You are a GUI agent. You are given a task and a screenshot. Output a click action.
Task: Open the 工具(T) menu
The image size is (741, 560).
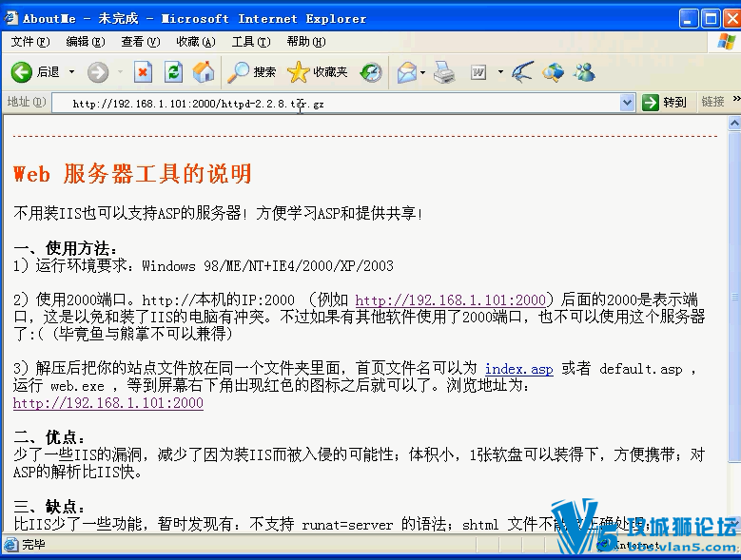tap(251, 42)
